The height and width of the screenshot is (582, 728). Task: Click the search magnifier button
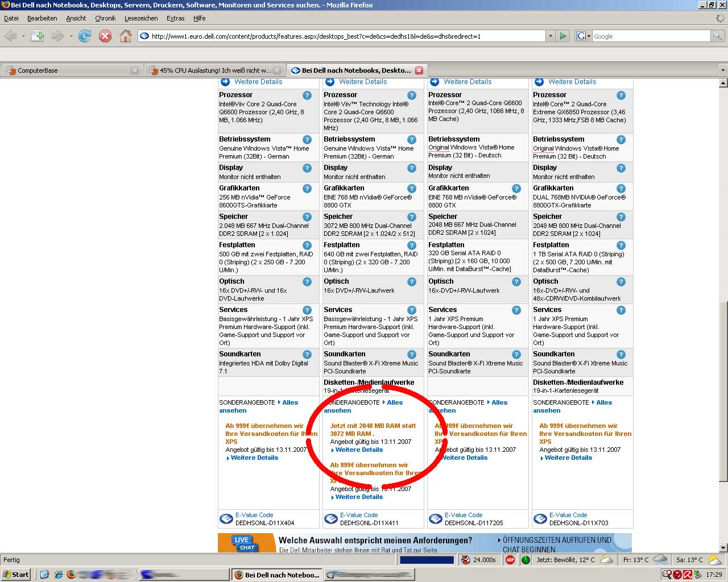[x=718, y=36]
